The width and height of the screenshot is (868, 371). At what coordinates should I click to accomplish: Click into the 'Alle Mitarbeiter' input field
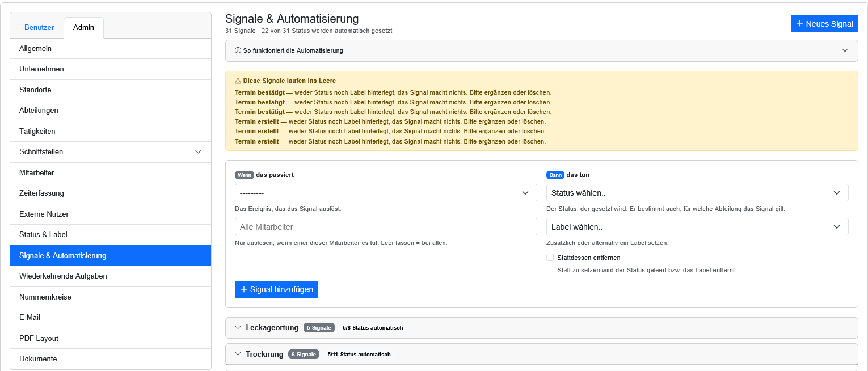pos(386,227)
